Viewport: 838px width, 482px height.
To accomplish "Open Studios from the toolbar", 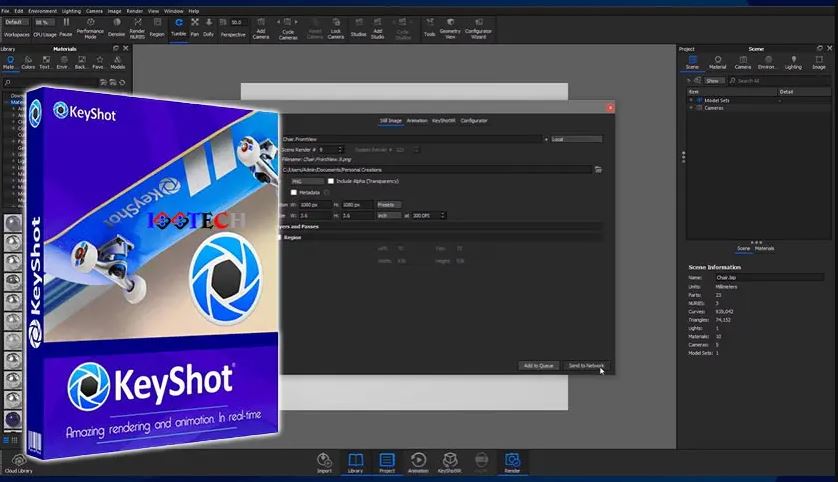I will [359, 27].
